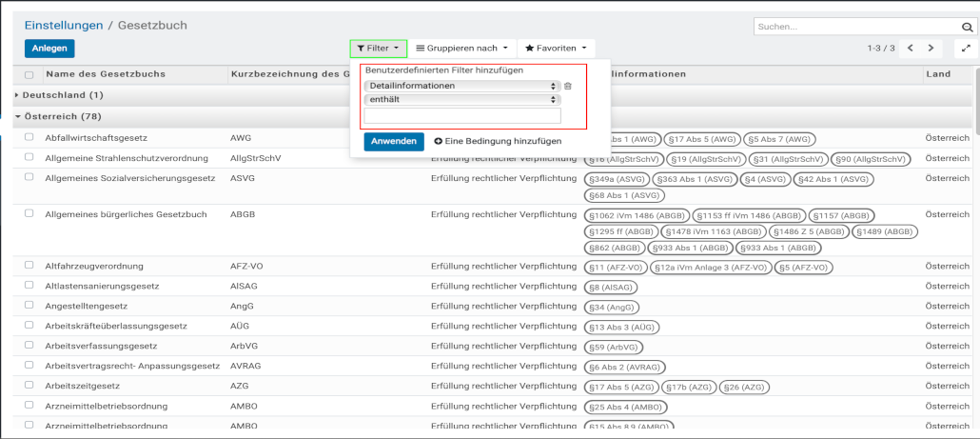Select the Angestelltengesetz row checkbox
This screenshot has width=980, height=439.
pos(29,306)
